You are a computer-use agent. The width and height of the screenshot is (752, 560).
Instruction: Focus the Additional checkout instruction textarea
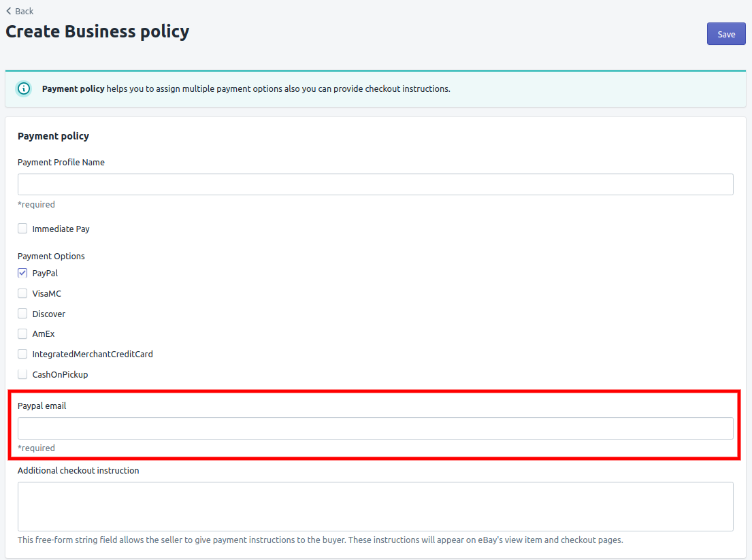point(375,506)
